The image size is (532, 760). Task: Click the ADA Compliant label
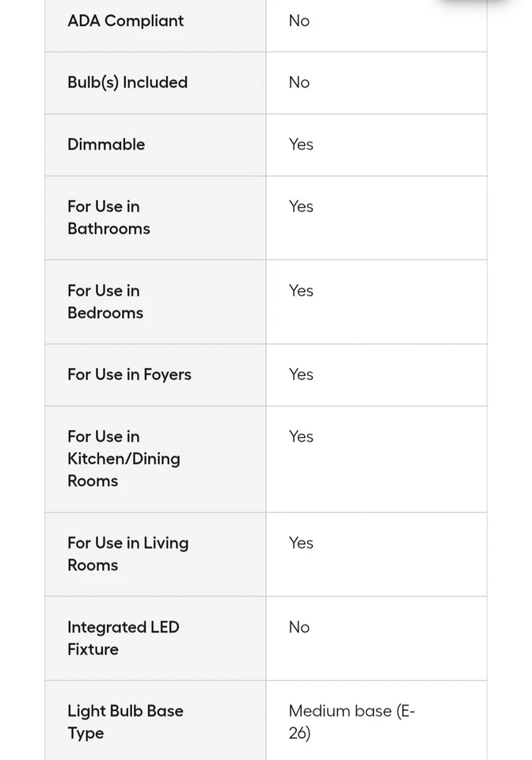tap(125, 21)
